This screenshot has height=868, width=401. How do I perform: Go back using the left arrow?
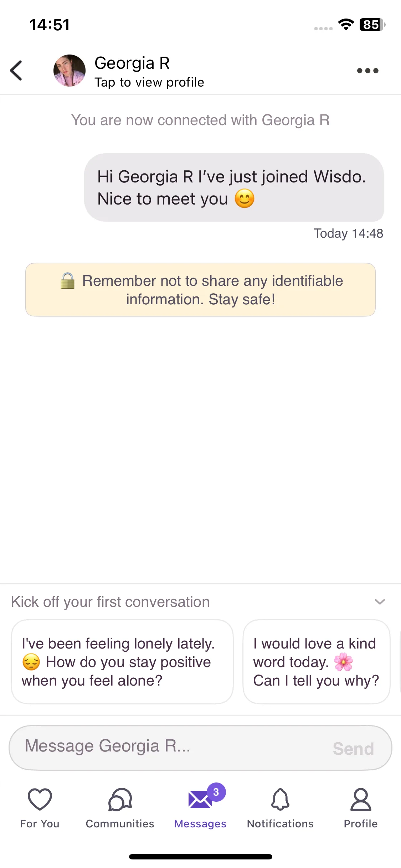[x=16, y=71]
